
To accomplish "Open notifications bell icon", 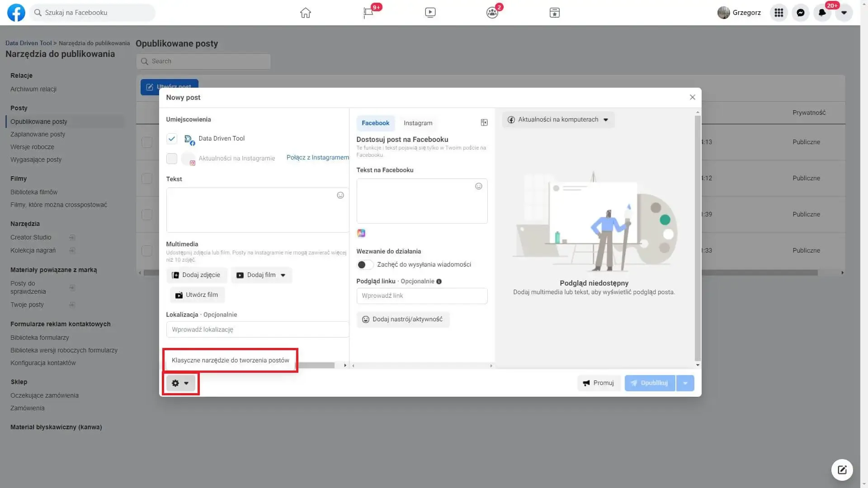I will [822, 13].
